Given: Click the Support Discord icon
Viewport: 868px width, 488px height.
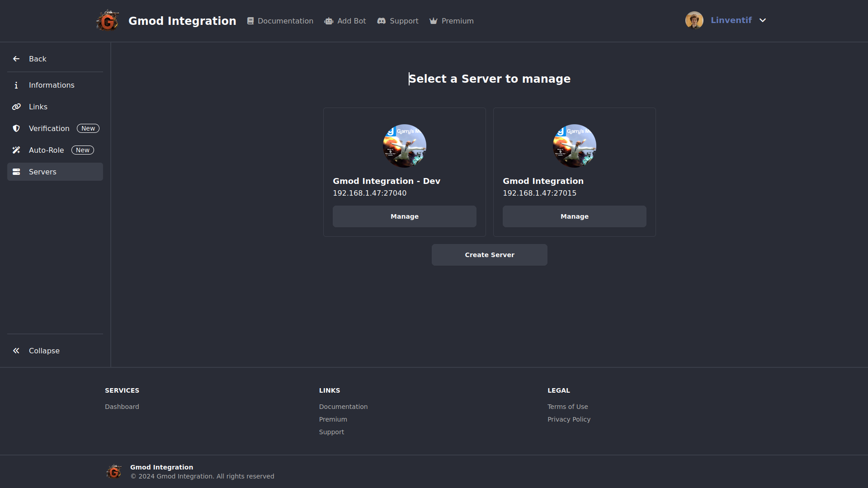Looking at the screenshot, I should coord(382,21).
